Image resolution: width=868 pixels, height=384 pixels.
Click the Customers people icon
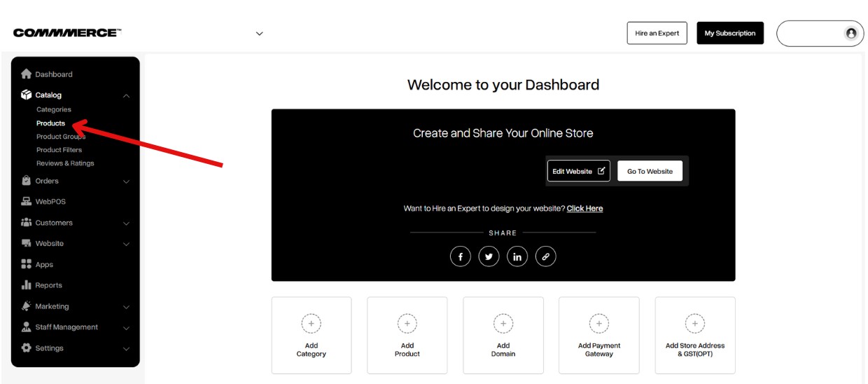tap(27, 222)
